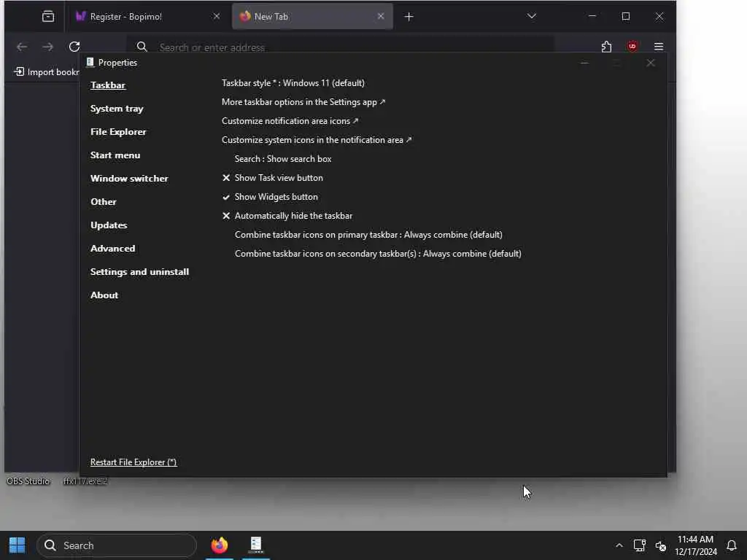Click Firefox forward arrow
Image resolution: width=747 pixels, height=560 pixels.
tap(48, 47)
